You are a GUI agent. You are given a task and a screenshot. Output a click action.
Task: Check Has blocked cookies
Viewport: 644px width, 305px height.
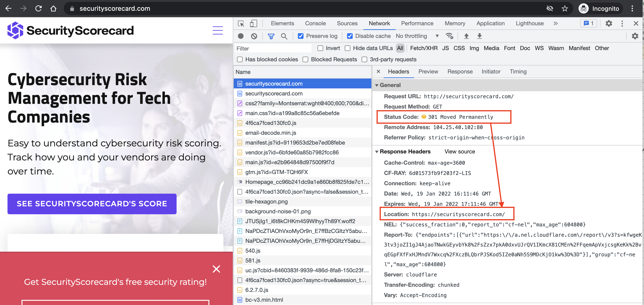(x=240, y=59)
